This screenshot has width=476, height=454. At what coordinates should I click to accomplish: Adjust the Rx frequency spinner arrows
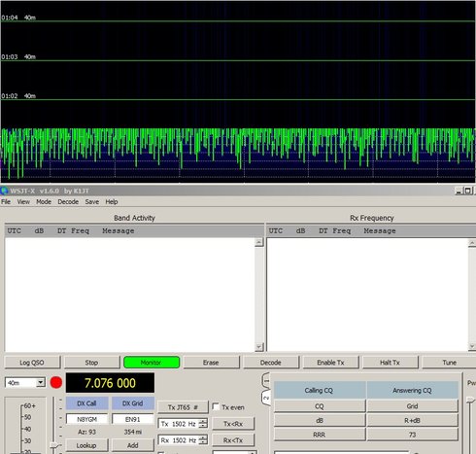click(x=203, y=440)
